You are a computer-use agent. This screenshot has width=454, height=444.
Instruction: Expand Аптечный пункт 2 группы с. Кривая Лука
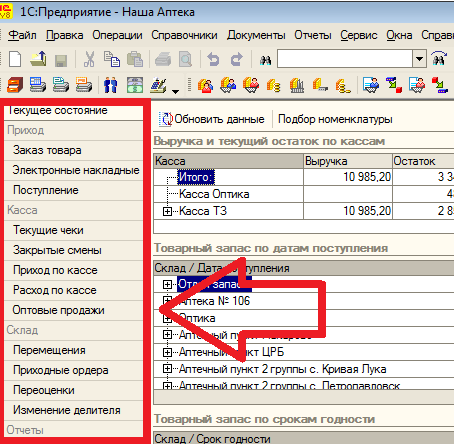[x=167, y=369]
